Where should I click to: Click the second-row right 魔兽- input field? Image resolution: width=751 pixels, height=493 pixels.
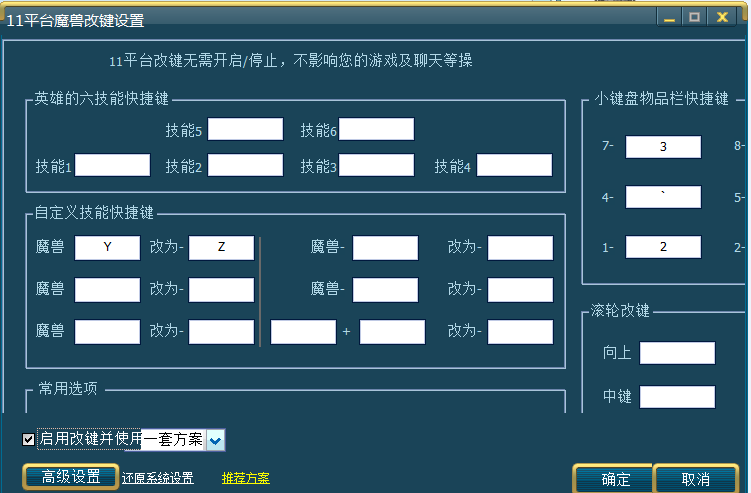coord(386,290)
